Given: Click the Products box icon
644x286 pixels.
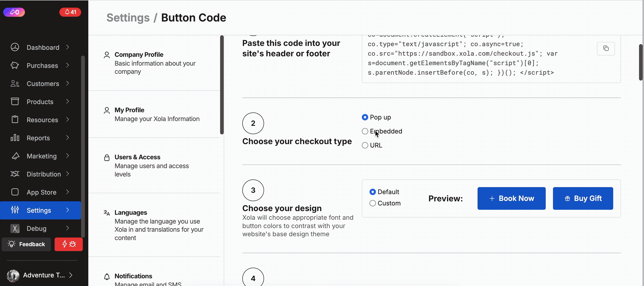Looking at the screenshot, I should pyautogui.click(x=15, y=101).
